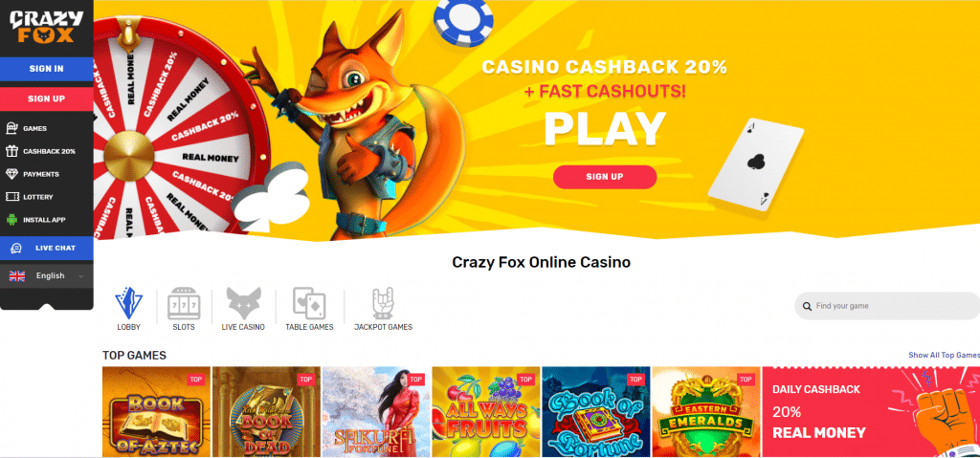Focus the Find your game search field
The image size is (980, 458).
[x=887, y=306]
